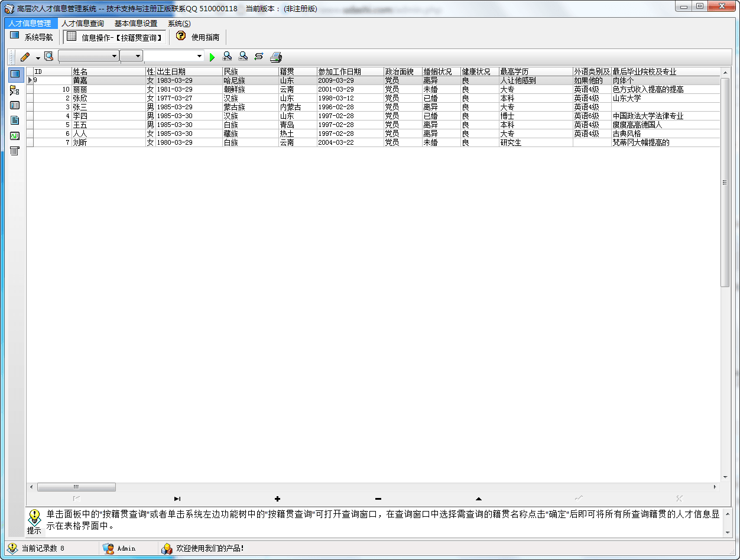Open the 基本信息设置 menu
Viewport: 740px width, 560px height.
[136, 24]
